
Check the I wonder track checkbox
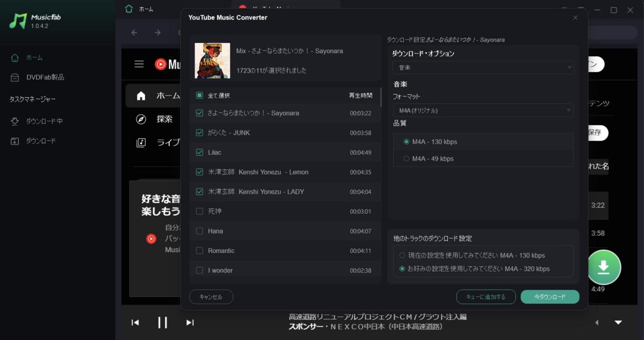[x=199, y=270]
